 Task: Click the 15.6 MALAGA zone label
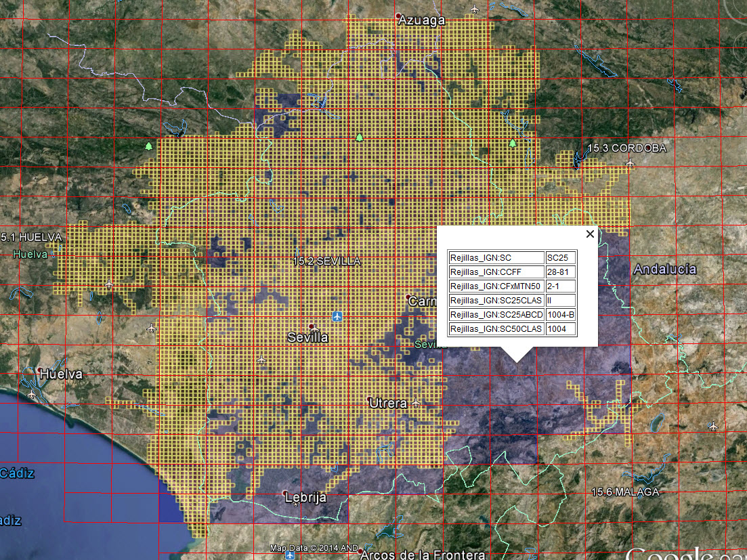pyautogui.click(x=624, y=492)
